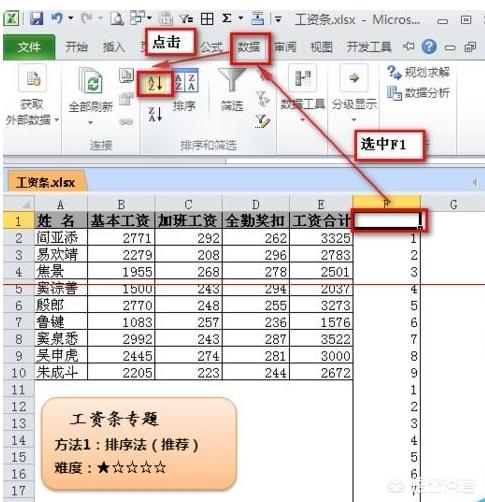Viewport: 485px width, 502px height.
Task: Open the File (文件) menu tab
Action: pos(29,47)
